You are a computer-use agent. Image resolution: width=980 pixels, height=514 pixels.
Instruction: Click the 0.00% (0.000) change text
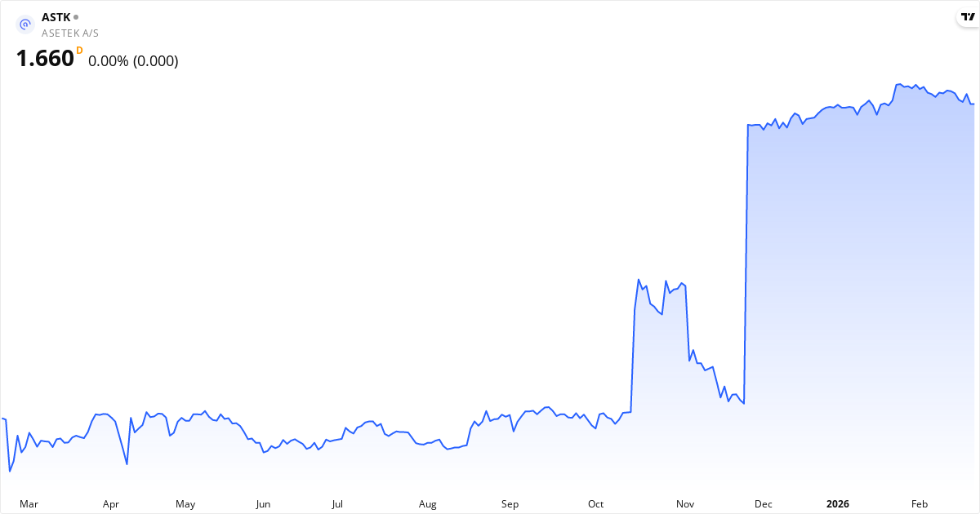(x=133, y=61)
